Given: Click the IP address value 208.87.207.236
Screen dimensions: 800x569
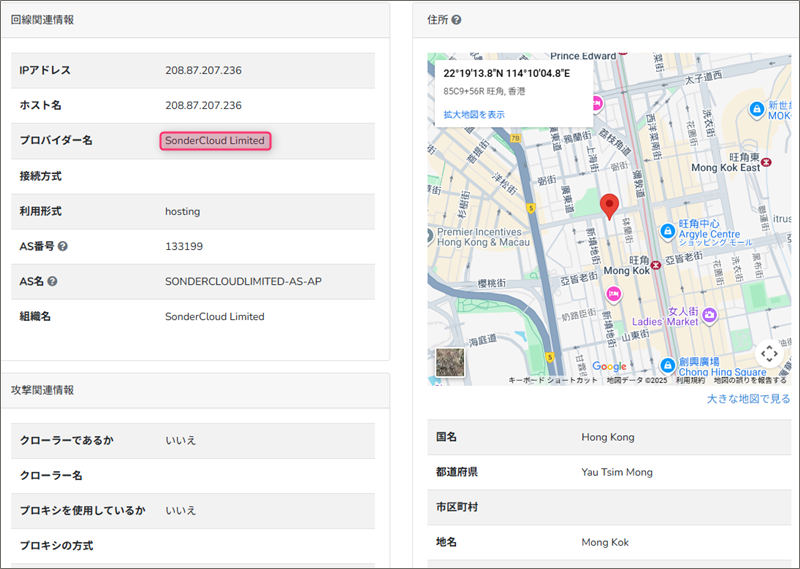Looking at the screenshot, I should click(x=203, y=71).
